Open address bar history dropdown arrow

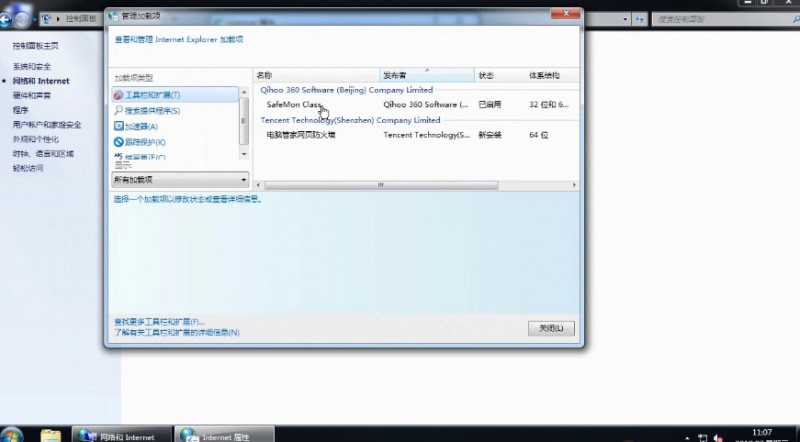626,19
